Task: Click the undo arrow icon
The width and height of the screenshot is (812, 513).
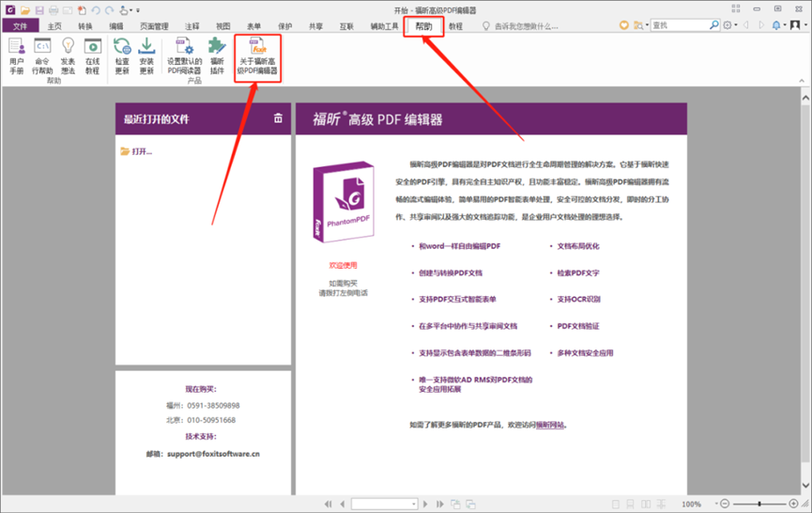Action: click(96, 9)
